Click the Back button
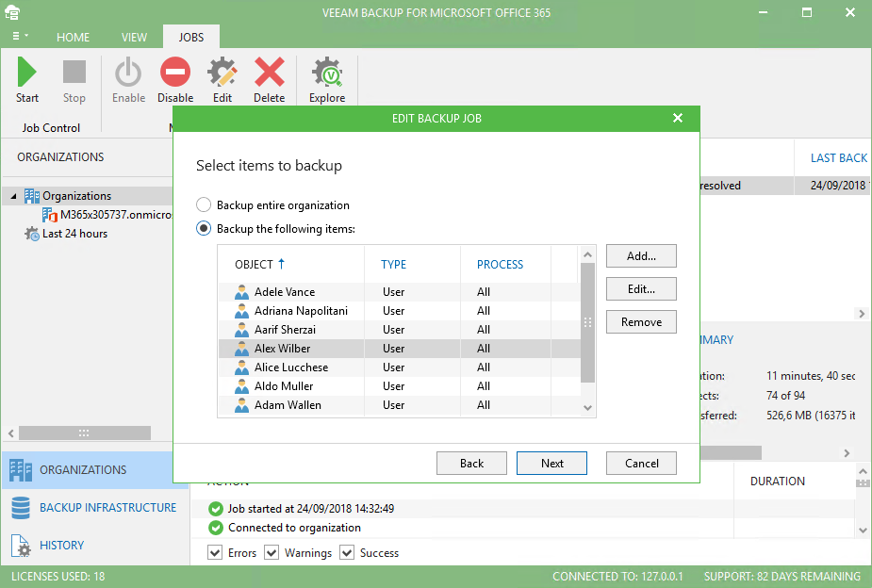Viewport: 872px width, 588px height. pyautogui.click(x=471, y=464)
